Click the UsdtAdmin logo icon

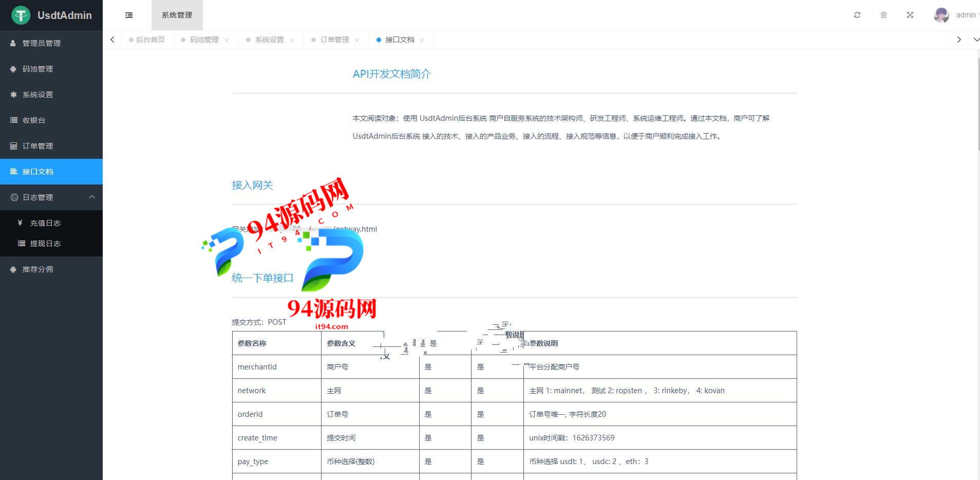(21, 15)
